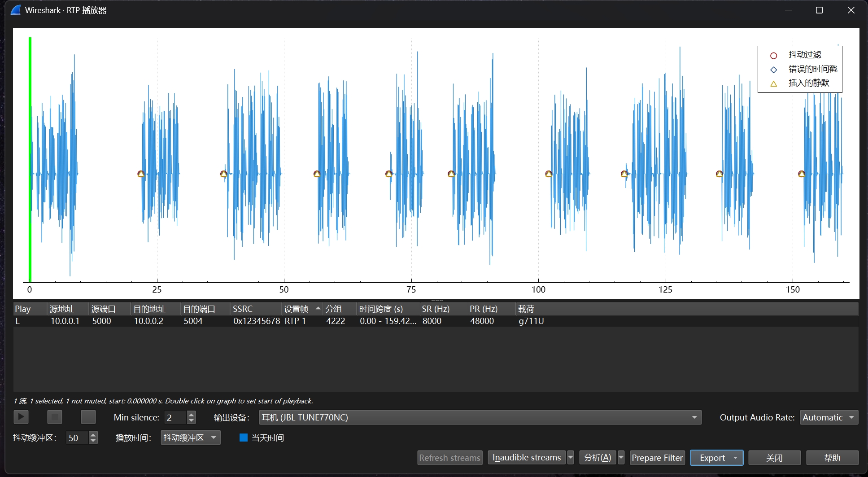This screenshot has height=477, width=868.
Task: Click inserted silence triangle in the legend
Action: [773, 83]
